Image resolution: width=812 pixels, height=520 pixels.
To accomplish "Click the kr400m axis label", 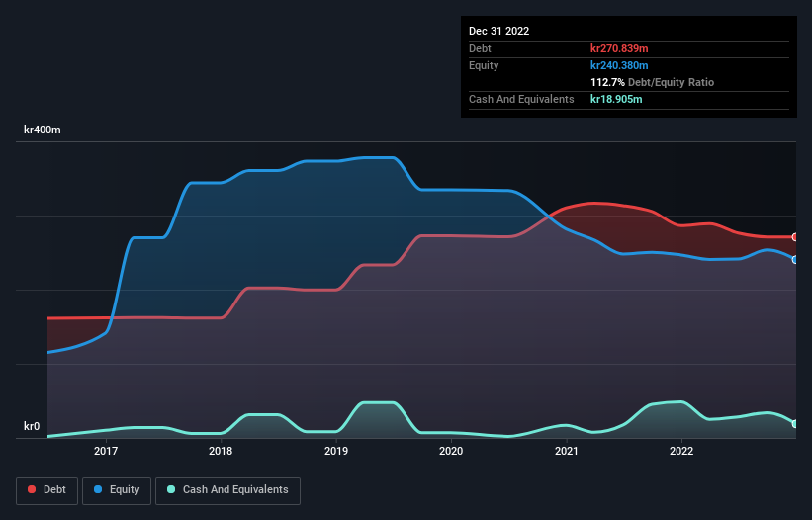I will 43,130.
